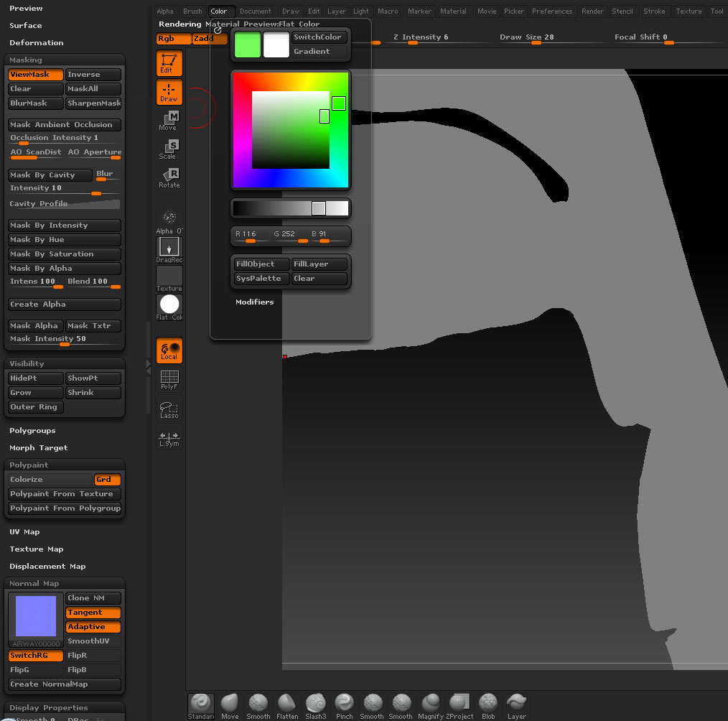The image size is (728, 721).
Task: Choose the Move transform tool
Action: [169, 121]
